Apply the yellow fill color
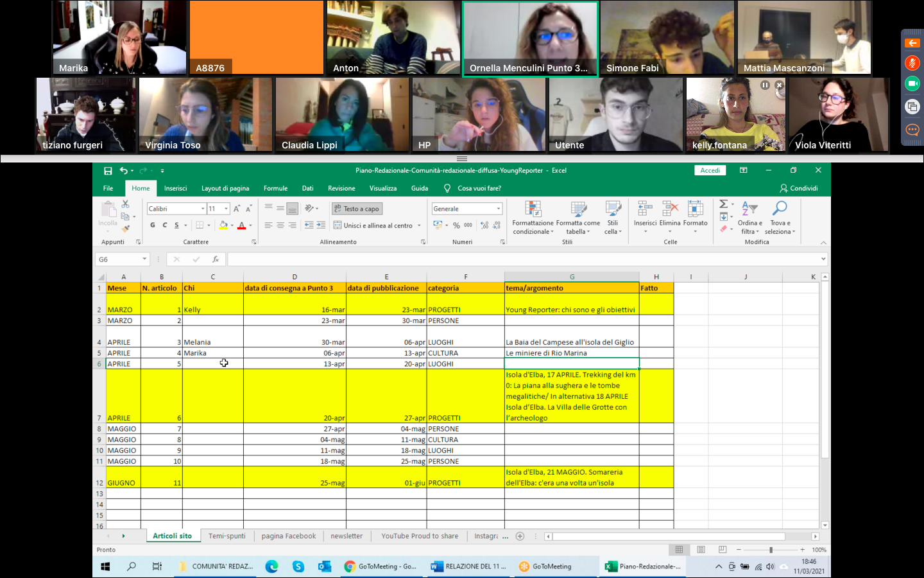Screen dimensions: 924x578 tap(223, 225)
